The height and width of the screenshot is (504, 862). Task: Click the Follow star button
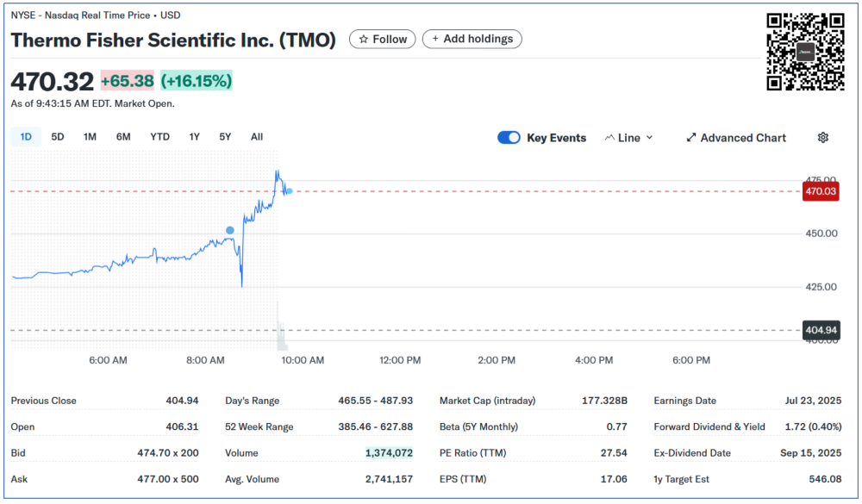pyautogui.click(x=383, y=39)
